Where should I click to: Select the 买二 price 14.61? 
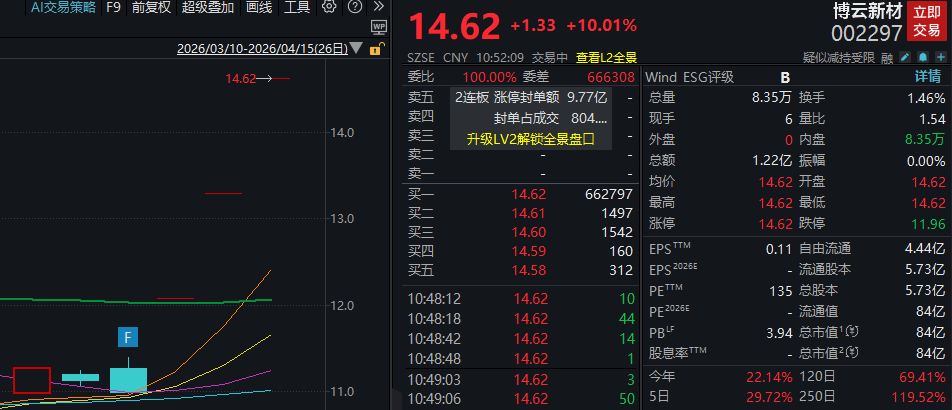tap(529, 213)
